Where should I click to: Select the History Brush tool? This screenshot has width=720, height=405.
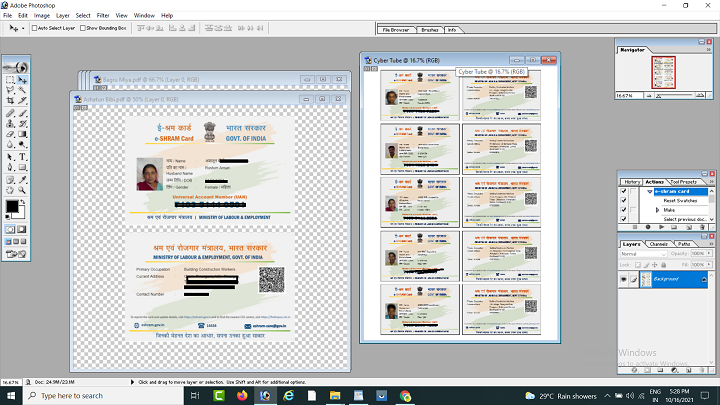point(22,124)
